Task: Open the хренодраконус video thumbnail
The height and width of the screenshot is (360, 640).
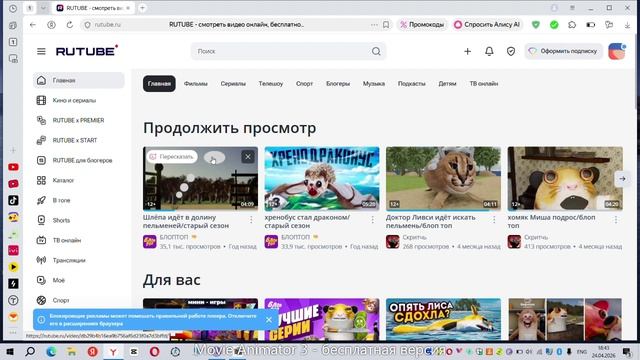Action: (x=322, y=179)
